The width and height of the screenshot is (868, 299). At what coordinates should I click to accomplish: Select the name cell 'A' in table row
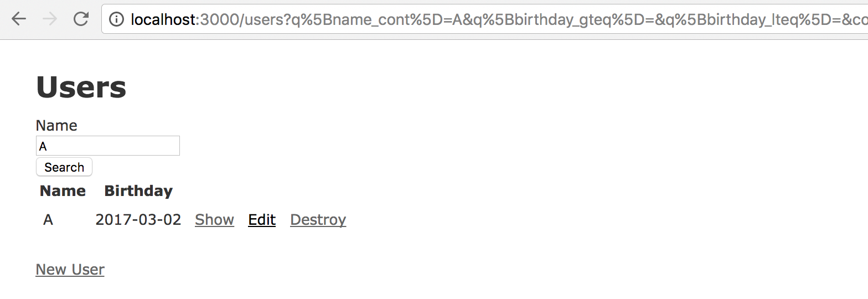tap(48, 220)
